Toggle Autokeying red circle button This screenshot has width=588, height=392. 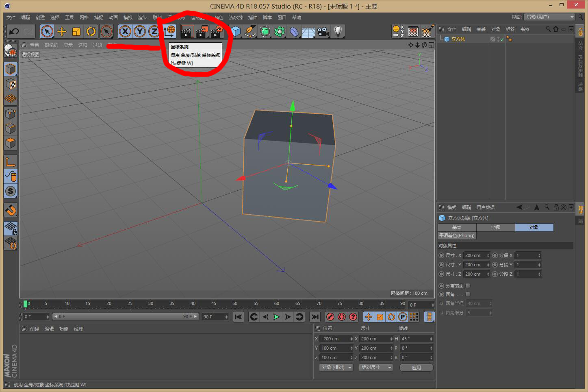pyautogui.click(x=342, y=317)
